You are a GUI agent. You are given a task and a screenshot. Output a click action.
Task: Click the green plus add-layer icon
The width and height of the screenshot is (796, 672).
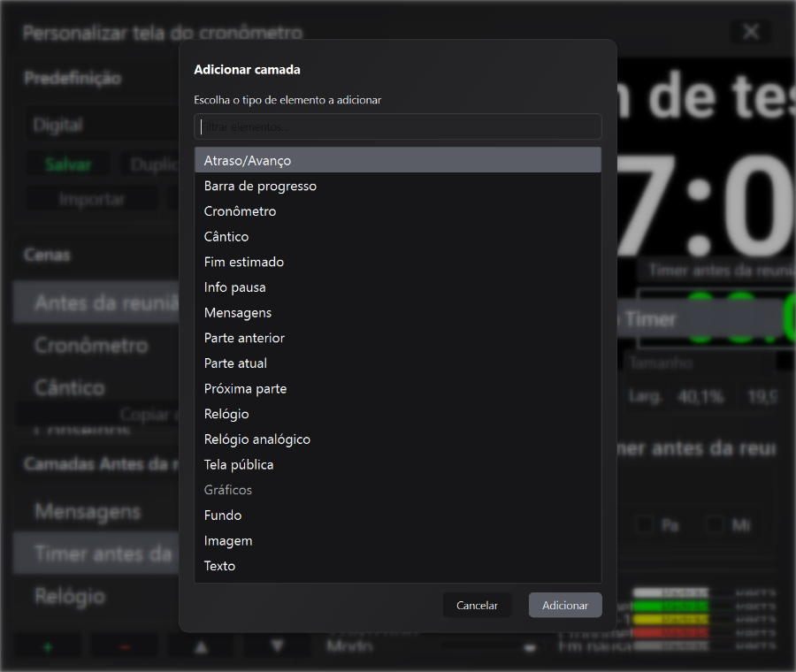[47, 647]
